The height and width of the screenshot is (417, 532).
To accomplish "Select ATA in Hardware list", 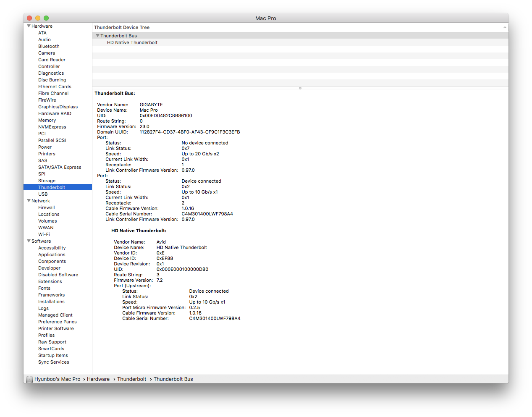I will 42,33.
